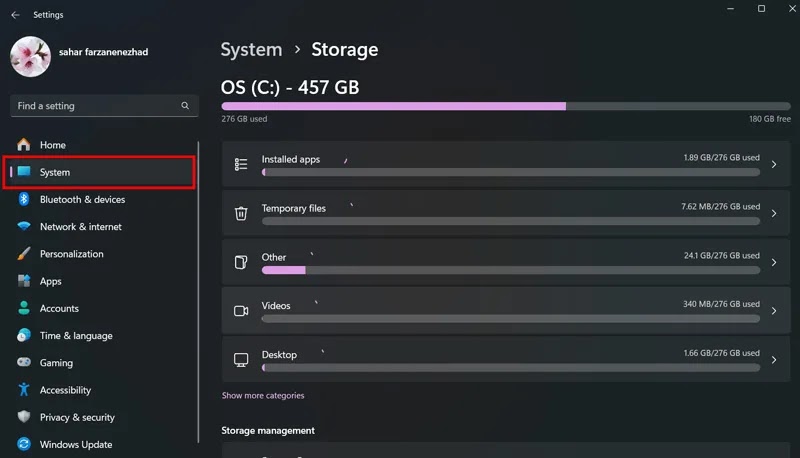
Task: Click the Windows Update sync icon
Action: (24, 444)
